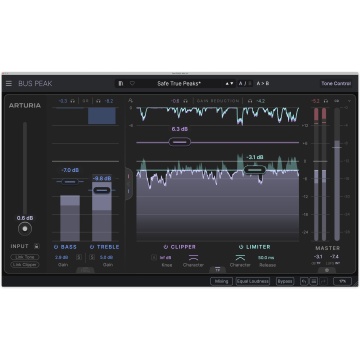Screen dimensions: 360x360
Task: Edit the treble Gain value 5.0 dB
Action: click(x=107, y=257)
